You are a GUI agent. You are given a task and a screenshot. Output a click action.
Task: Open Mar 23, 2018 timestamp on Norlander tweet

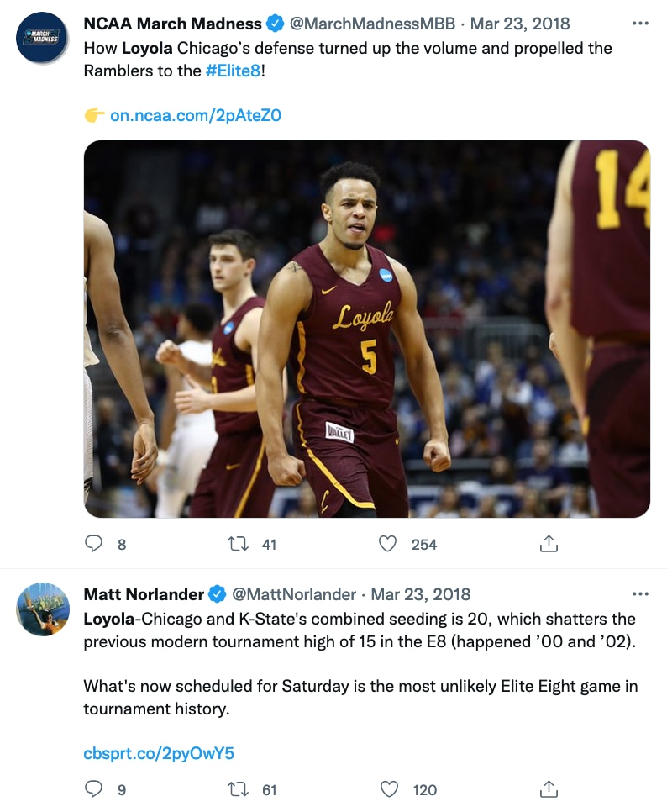pos(421,594)
